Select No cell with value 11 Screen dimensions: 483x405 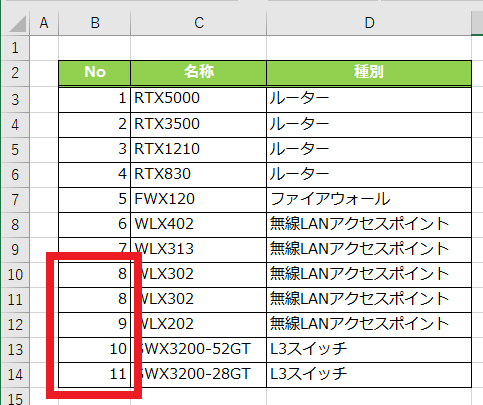click(x=95, y=375)
